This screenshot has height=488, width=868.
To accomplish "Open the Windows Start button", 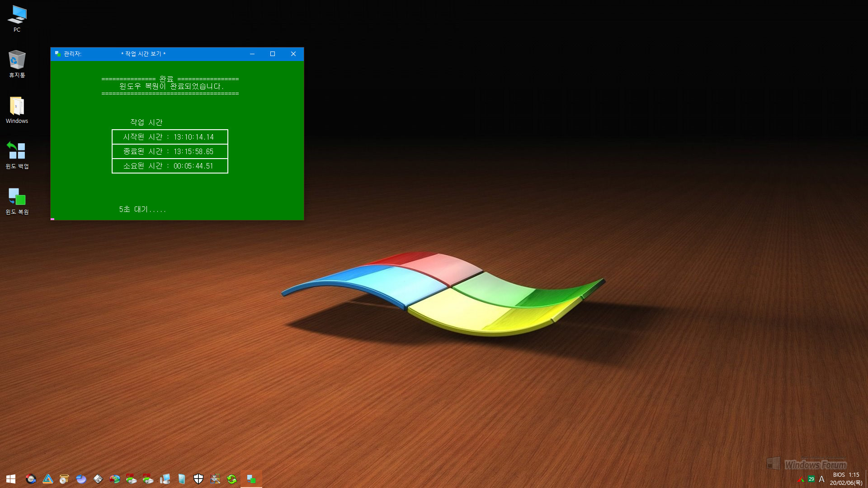I will click(x=11, y=479).
